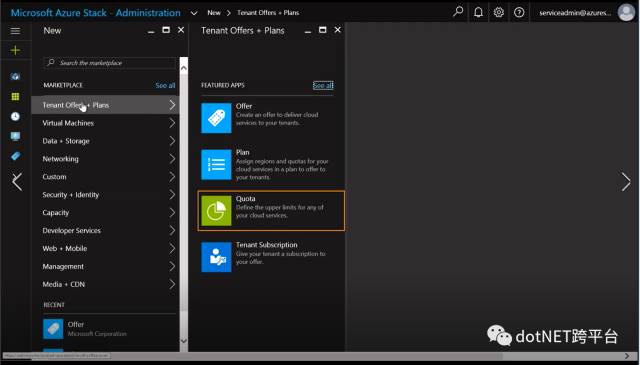Click Plan title in featured apps
The width and height of the screenshot is (640, 365).
242,152
